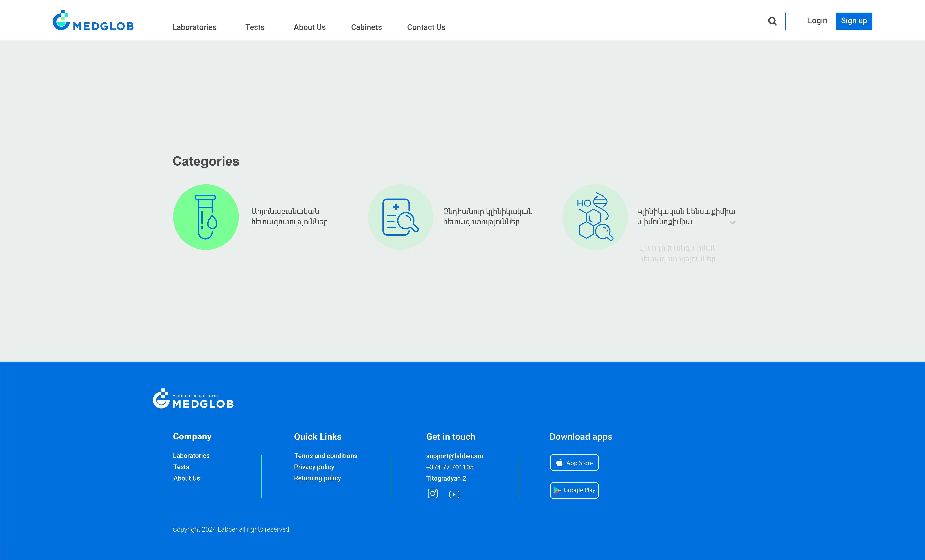Click the search magnifier icon in header
This screenshot has width=925, height=560.
(x=772, y=21)
